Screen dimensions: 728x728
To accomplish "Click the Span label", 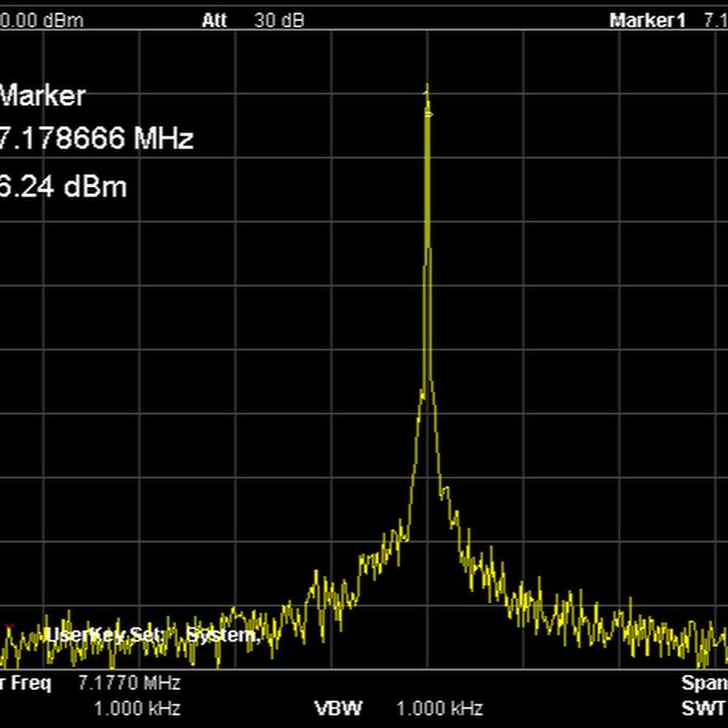I will [x=704, y=684].
